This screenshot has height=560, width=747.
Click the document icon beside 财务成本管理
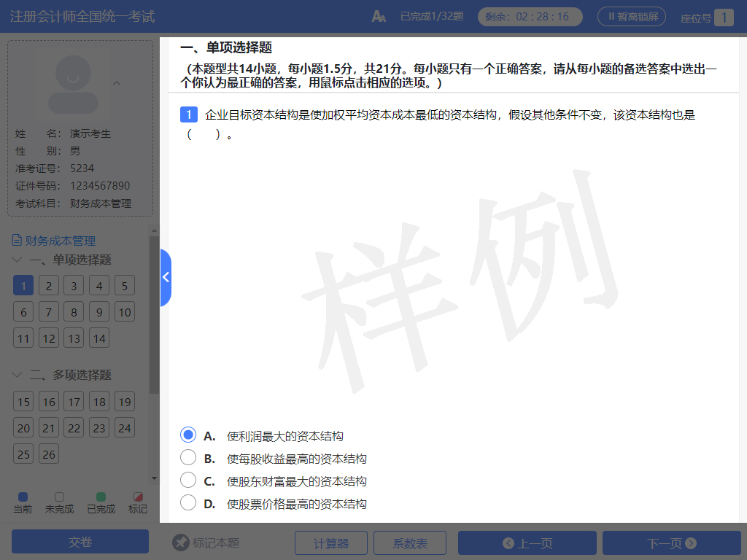coord(16,240)
